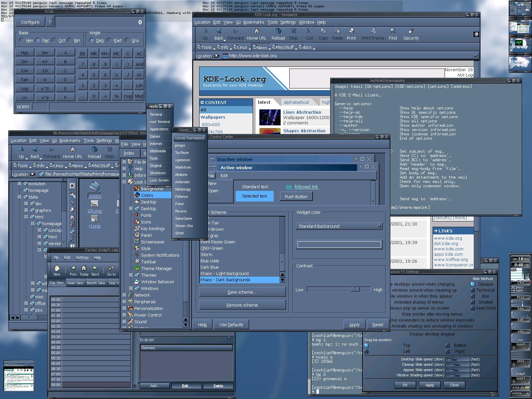The height and width of the screenshot is (399, 532).
Task: Expand the graphics folder in file tree
Action: coord(26,210)
